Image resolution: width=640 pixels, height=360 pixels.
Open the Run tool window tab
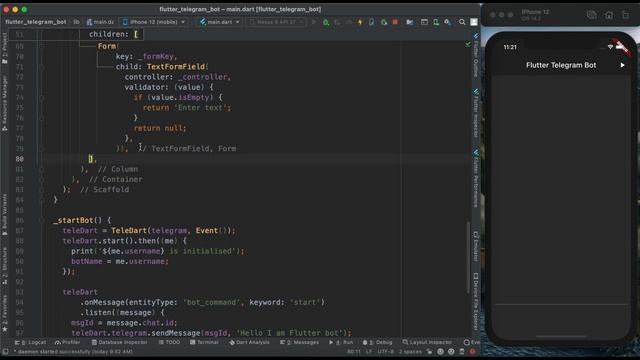[x=341, y=342]
